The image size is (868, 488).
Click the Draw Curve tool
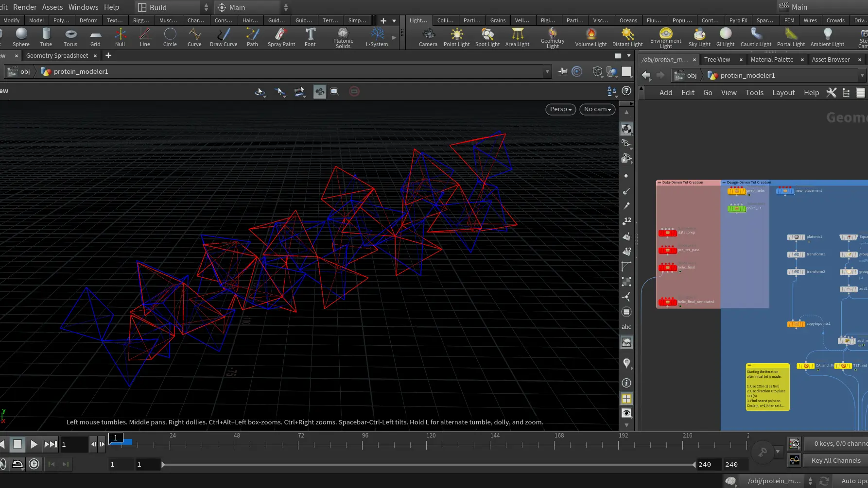click(x=224, y=37)
